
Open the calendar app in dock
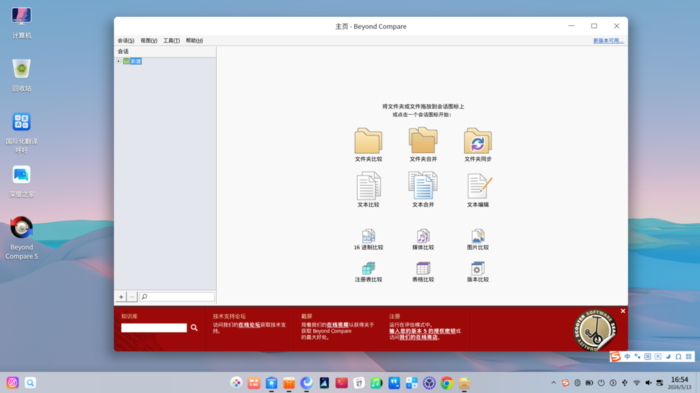[x=359, y=383]
